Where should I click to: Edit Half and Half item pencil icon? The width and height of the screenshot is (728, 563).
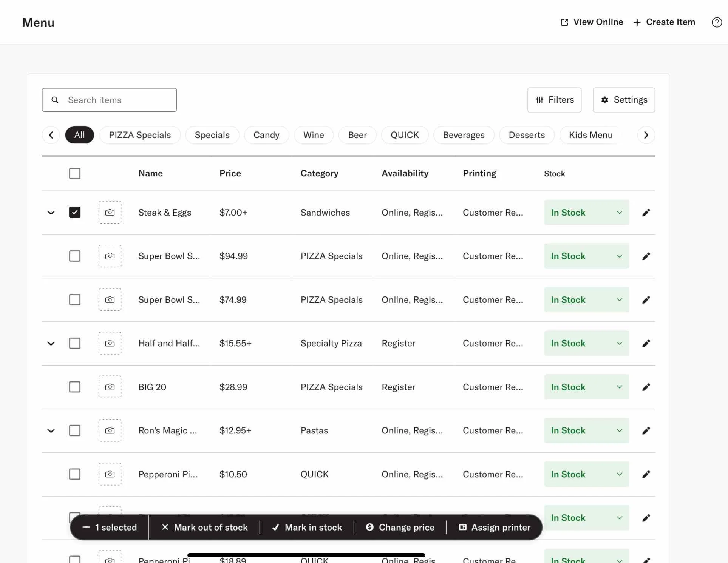click(646, 343)
